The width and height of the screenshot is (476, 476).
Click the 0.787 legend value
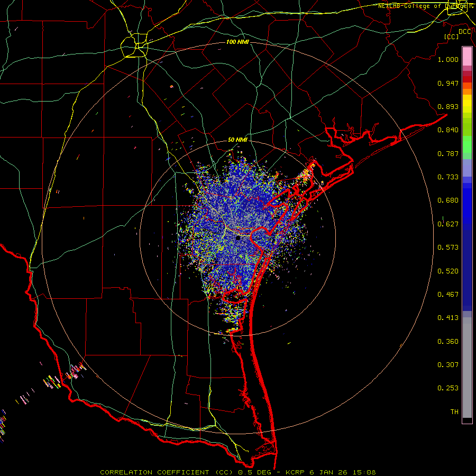coord(448,153)
